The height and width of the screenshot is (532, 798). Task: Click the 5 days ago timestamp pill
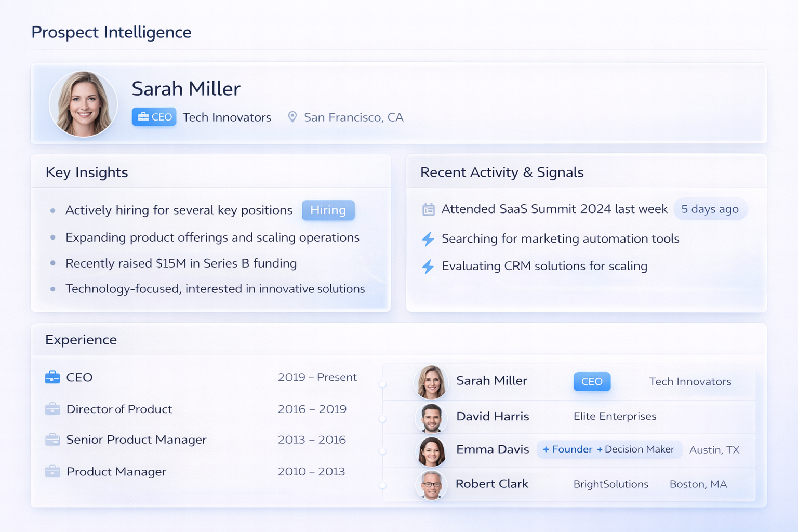710,209
